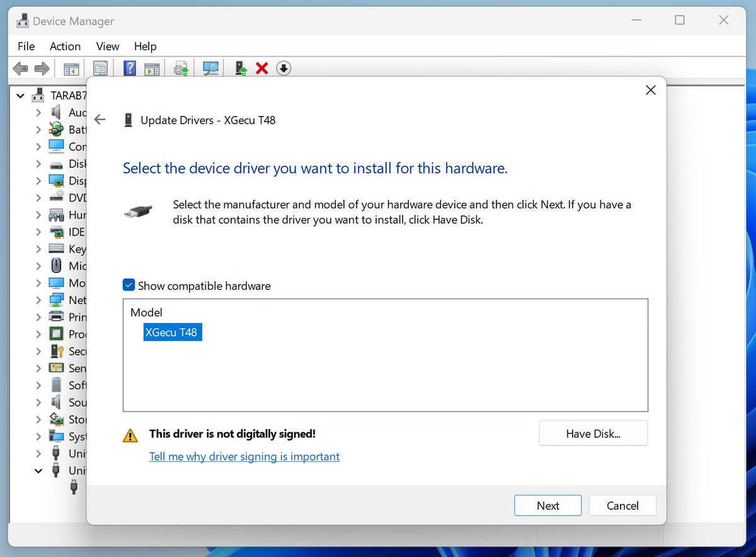Collapse the expanded Uni node chevron
756x557 pixels.
[x=38, y=471]
